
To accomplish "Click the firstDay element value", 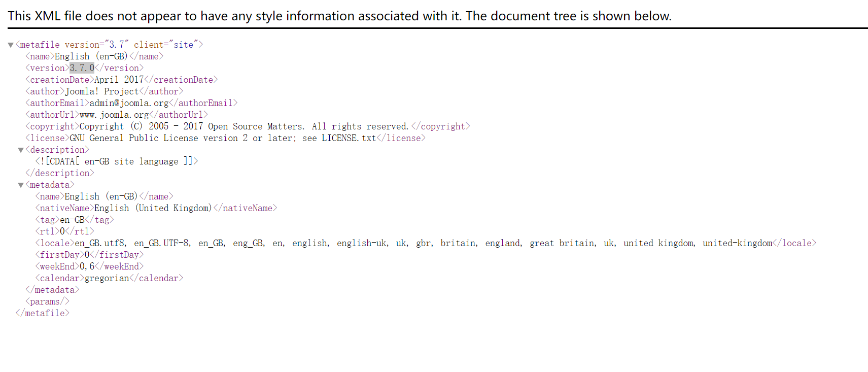I will pyautogui.click(x=87, y=255).
